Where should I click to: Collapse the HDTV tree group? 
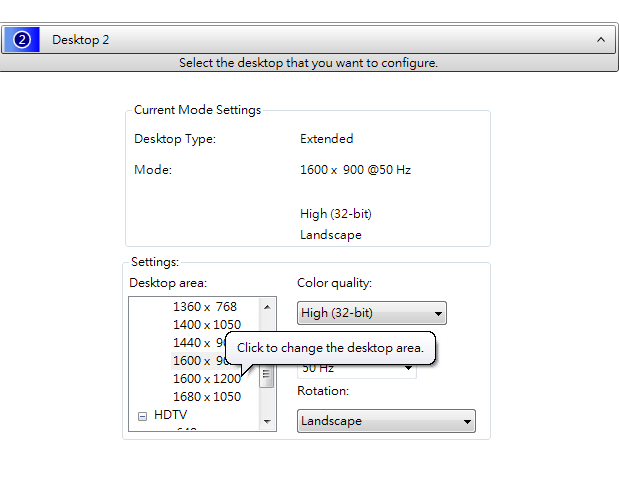pos(142,416)
